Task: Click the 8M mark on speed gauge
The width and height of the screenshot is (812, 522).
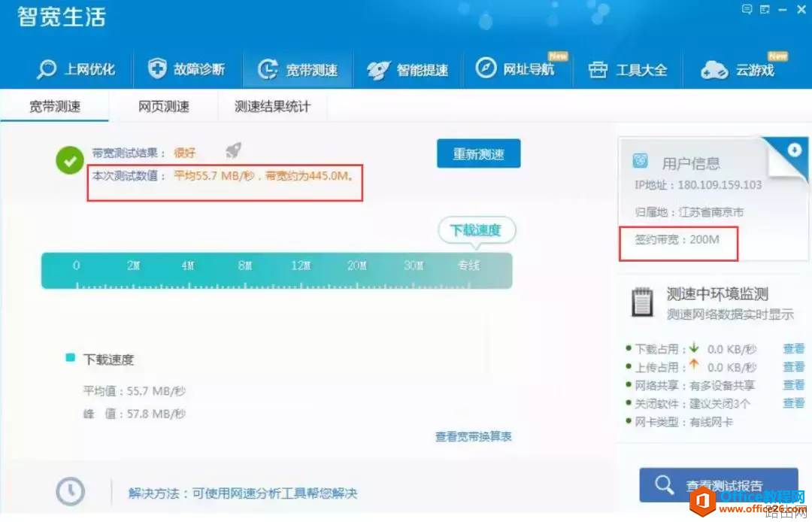Action: tap(245, 266)
